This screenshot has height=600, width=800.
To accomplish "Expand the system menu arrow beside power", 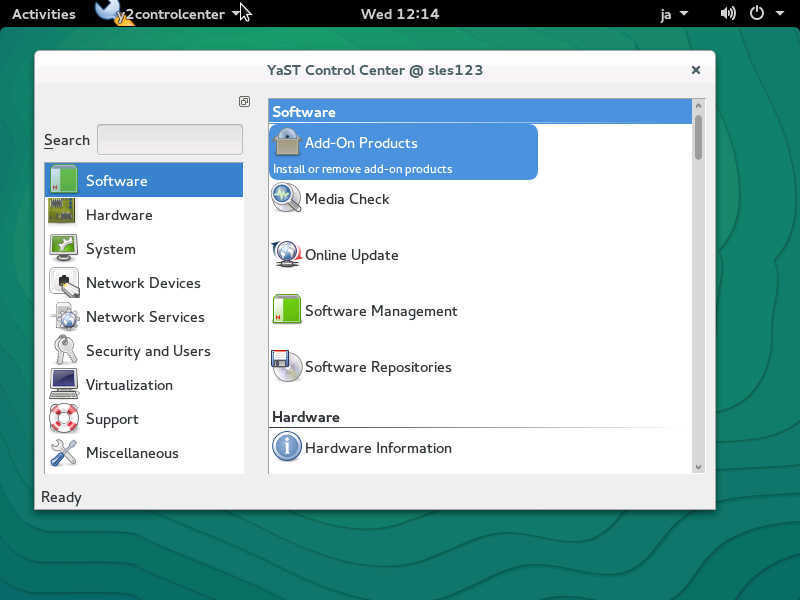I will pyautogui.click(x=780, y=13).
